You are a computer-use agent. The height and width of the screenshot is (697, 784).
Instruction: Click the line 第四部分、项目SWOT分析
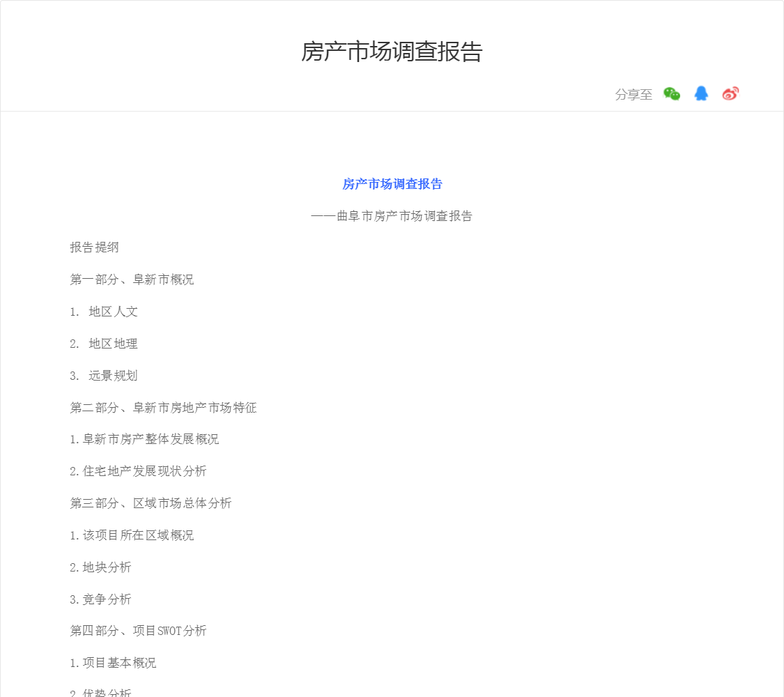139,631
